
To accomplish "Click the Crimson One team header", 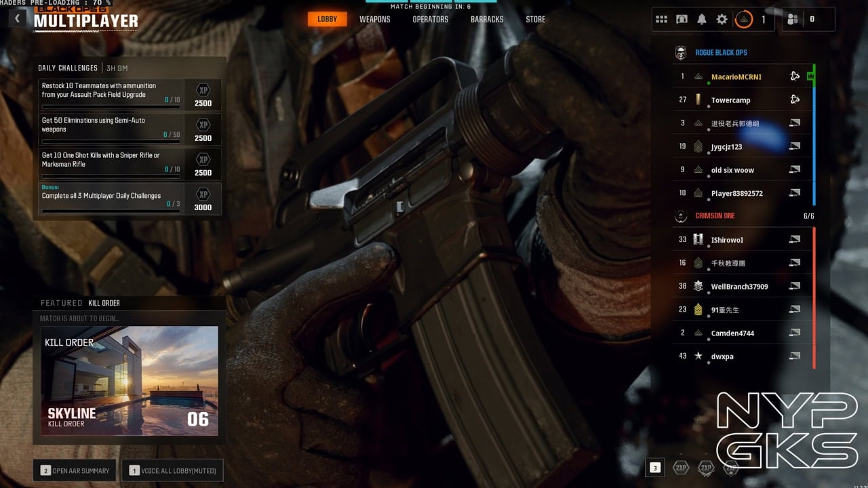I will pyautogui.click(x=715, y=216).
